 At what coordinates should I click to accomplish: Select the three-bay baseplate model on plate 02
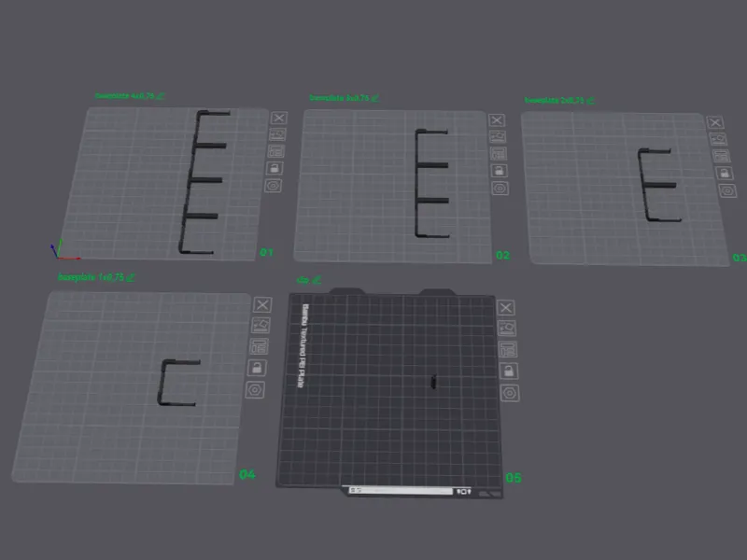point(417,183)
